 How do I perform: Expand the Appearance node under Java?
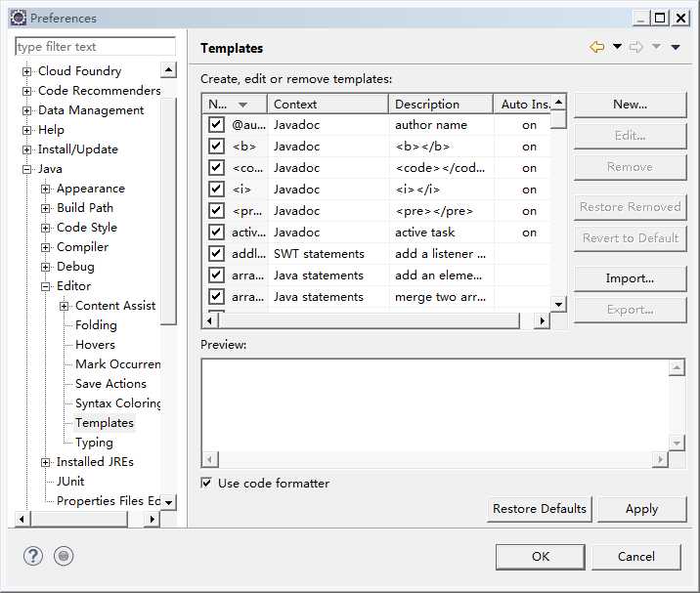pos(46,189)
